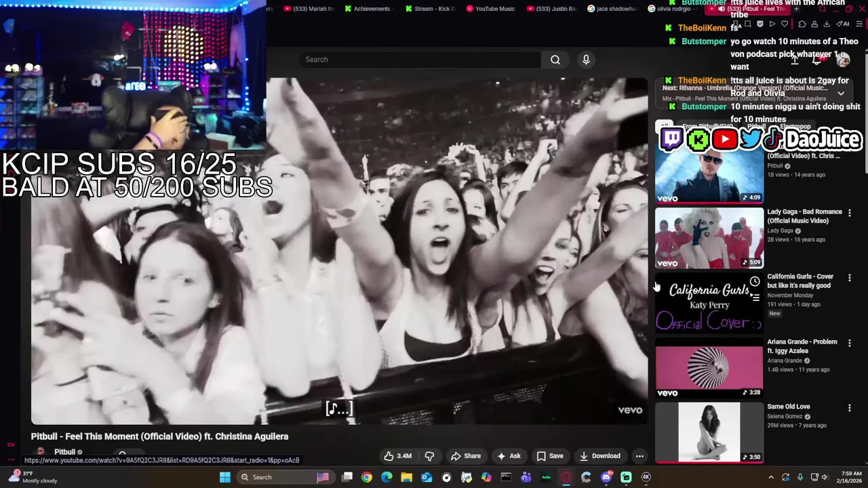
Task: Open clock and date showing 7:59 AM
Action: [848, 477]
